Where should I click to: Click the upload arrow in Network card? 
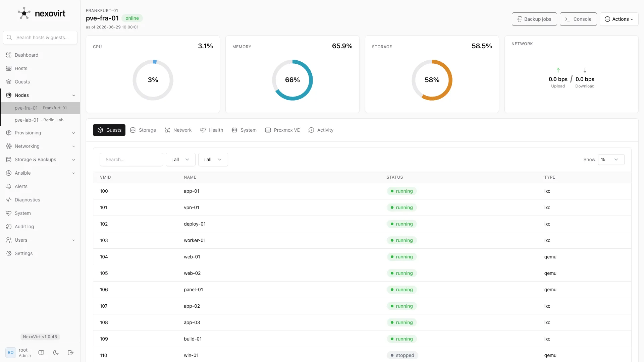point(558,70)
